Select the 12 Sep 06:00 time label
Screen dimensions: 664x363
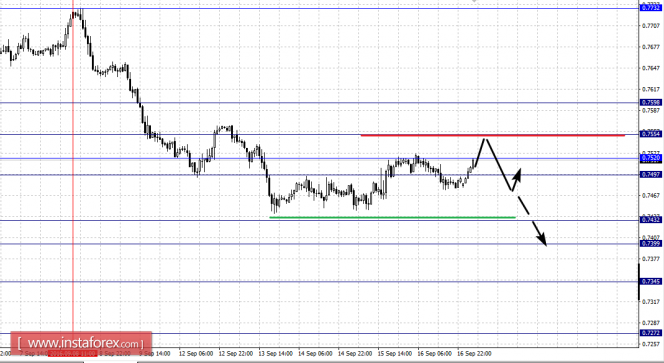coord(196,353)
